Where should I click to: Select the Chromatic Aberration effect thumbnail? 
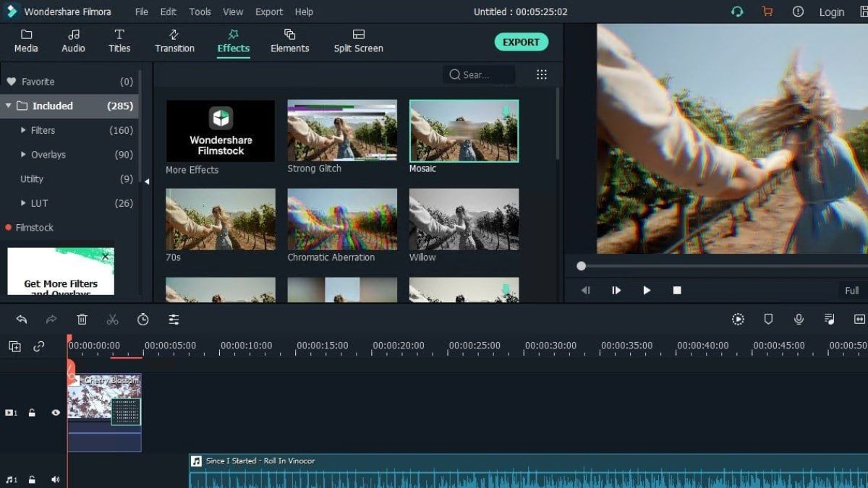[x=342, y=219]
